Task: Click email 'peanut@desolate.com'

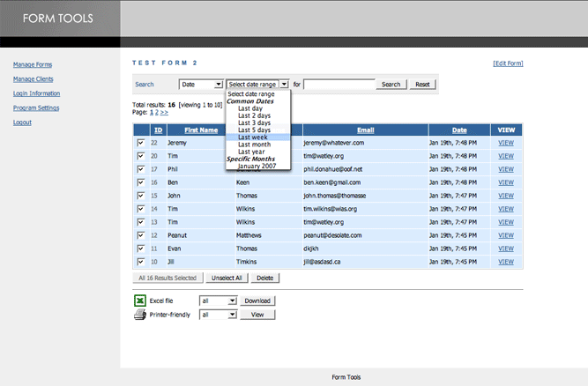Action: pos(332,235)
